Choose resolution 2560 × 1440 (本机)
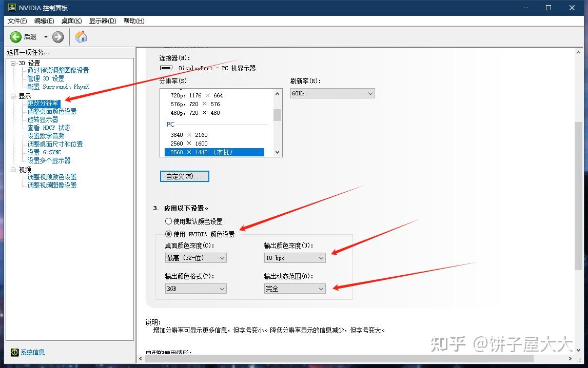 tap(214, 152)
